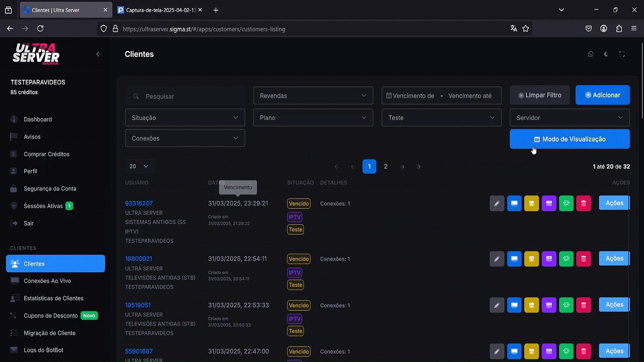Open Ações dropdown for client 93316207
Image resolution: width=644 pixels, height=362 pixels.
[x=614, y=203]
